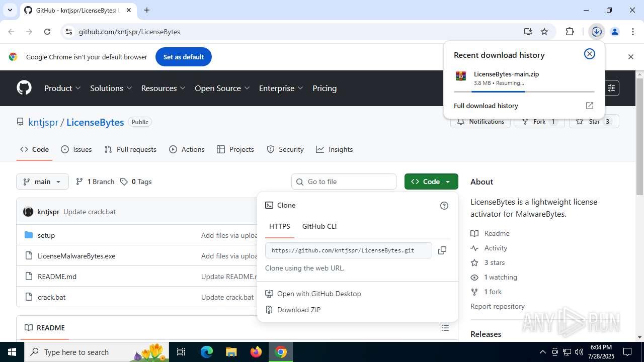Open the setup folder
This screenshot has height=362, width=644.
46,235
